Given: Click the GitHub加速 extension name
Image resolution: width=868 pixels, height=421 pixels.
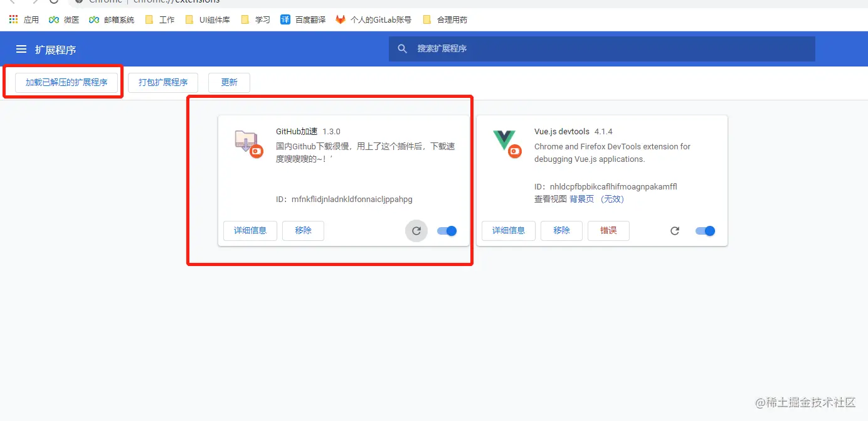Looking at the screenshot, I should tap(297, 132).
